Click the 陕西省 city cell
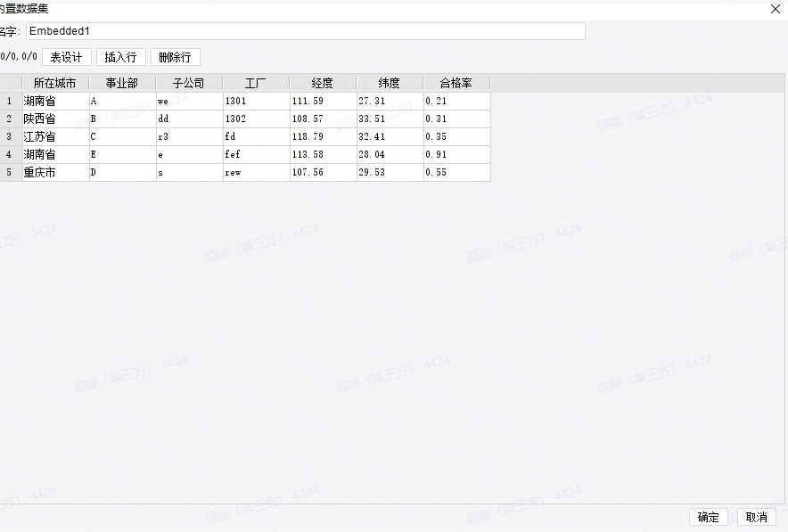The width and height of the screenshot is (788, 532). 56,119
